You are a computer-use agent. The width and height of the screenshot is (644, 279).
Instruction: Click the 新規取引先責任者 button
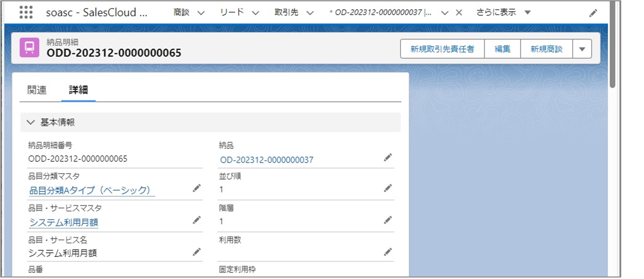tap(442, 49)
